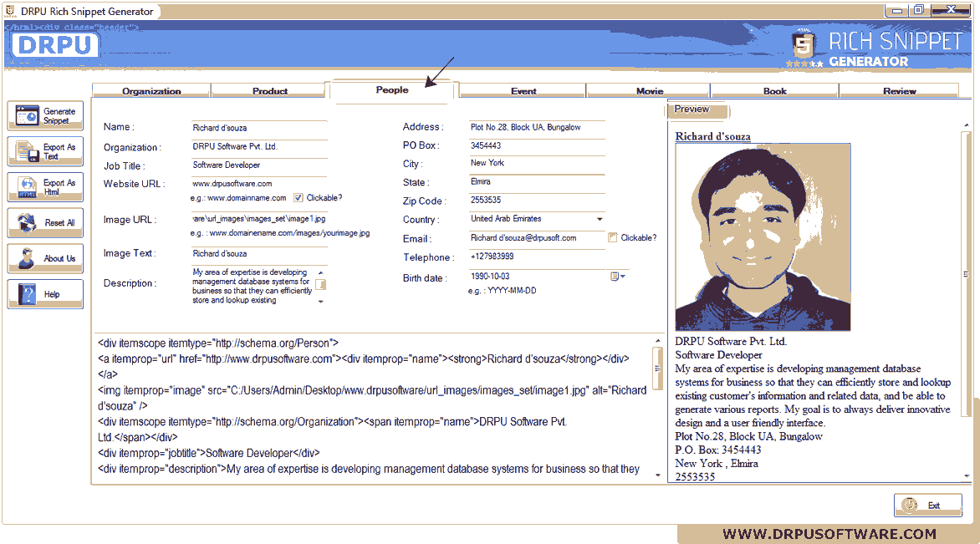The width and height of the screenshot is (980, 544).
Task: Open the Birth date calendar picker icon
Action: pos(617,277)
